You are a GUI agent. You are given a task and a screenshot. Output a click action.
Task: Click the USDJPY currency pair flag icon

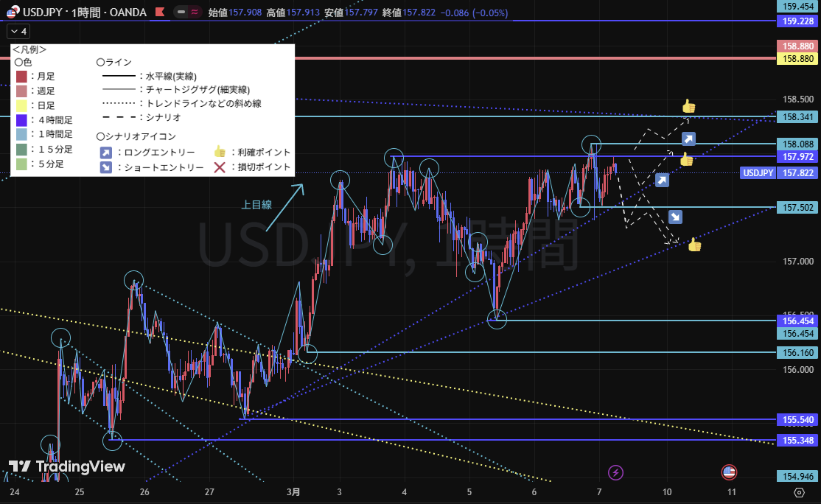coord(13,13)
